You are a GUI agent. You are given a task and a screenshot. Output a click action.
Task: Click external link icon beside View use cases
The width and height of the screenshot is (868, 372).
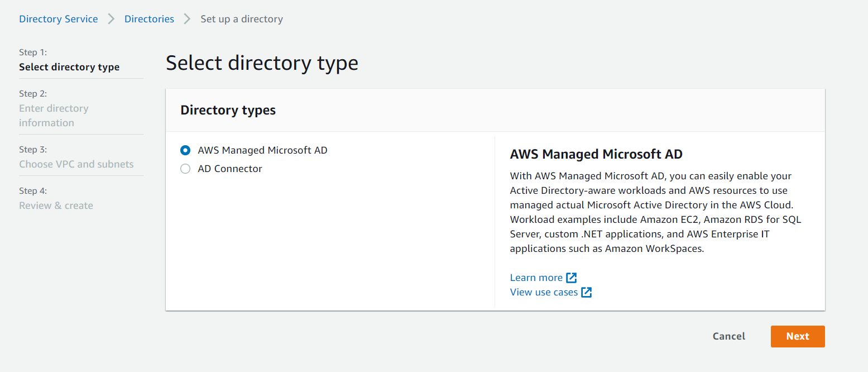587,292
